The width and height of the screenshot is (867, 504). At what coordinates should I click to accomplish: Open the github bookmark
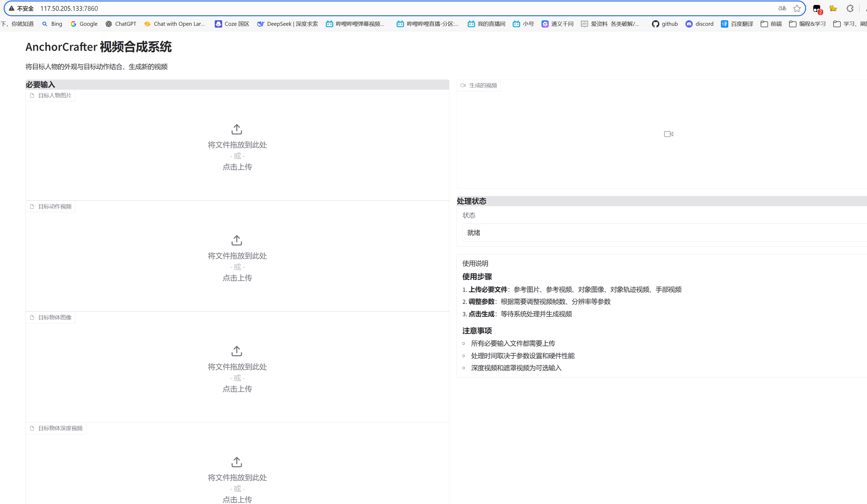pos(665,24)
